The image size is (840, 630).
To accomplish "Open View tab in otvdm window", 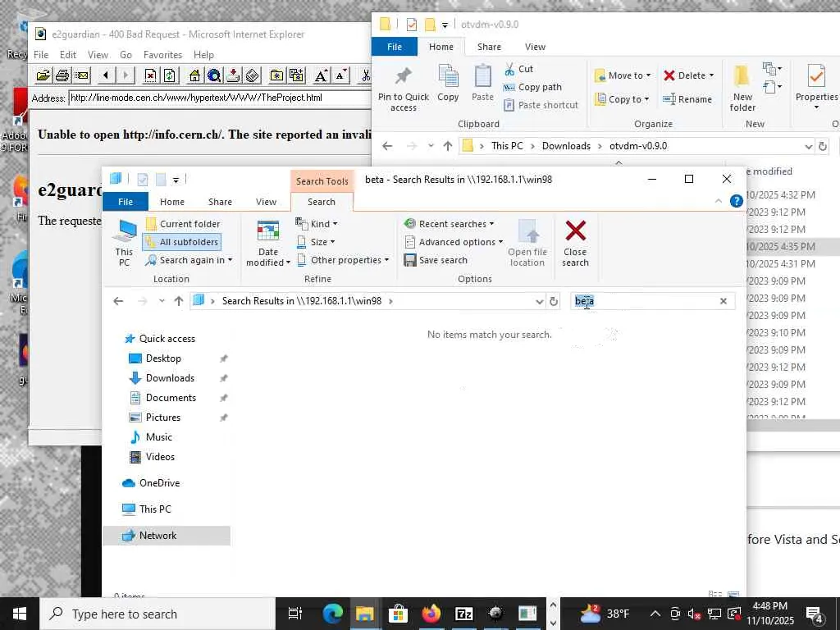I will click(x=535, y=47).
